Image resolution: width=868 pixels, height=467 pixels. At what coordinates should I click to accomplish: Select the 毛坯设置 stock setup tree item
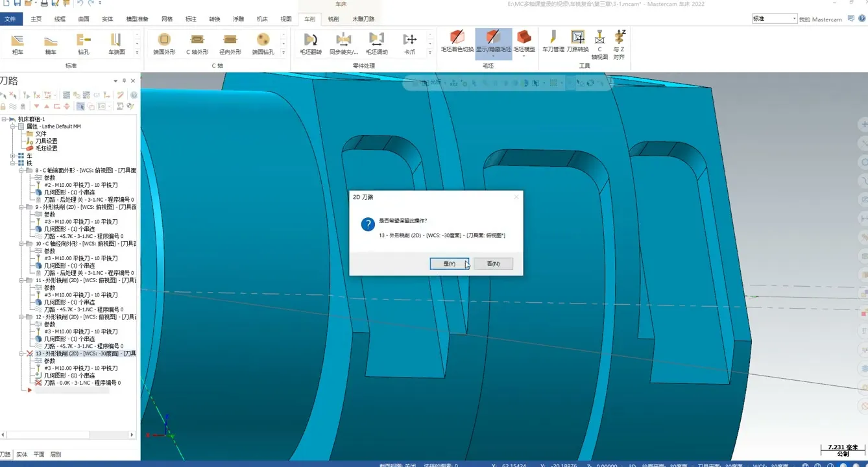coord(46,149)
